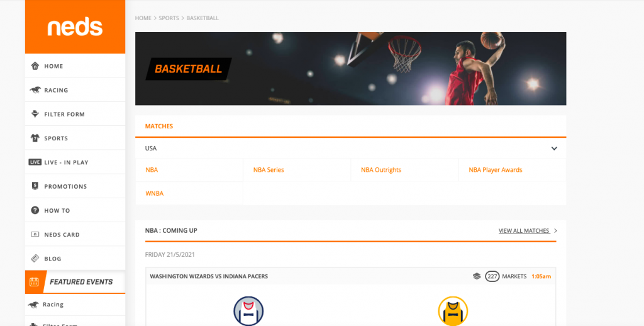Screen dimensions: 644x326
Task: Click the HOME breadcrumb link
Action: click(143, 18)
